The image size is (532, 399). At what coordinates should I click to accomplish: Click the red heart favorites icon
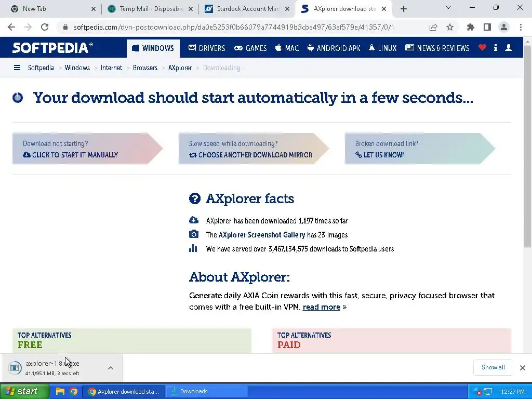pyautogui.click(x=482, y=47)
